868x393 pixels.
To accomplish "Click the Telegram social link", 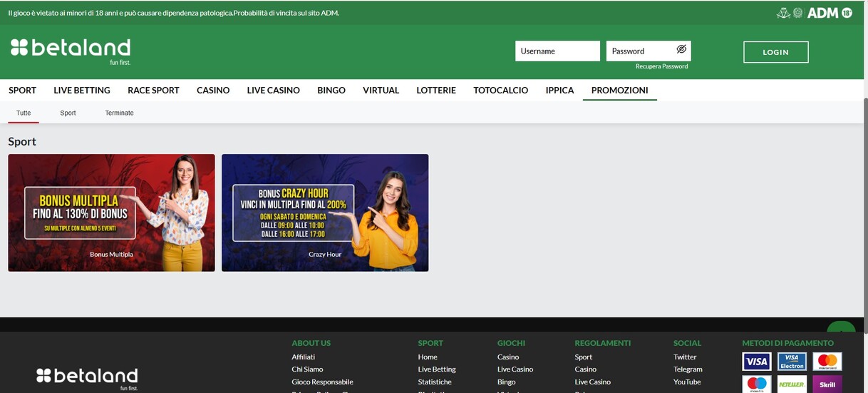I will (x=688, y=369).
